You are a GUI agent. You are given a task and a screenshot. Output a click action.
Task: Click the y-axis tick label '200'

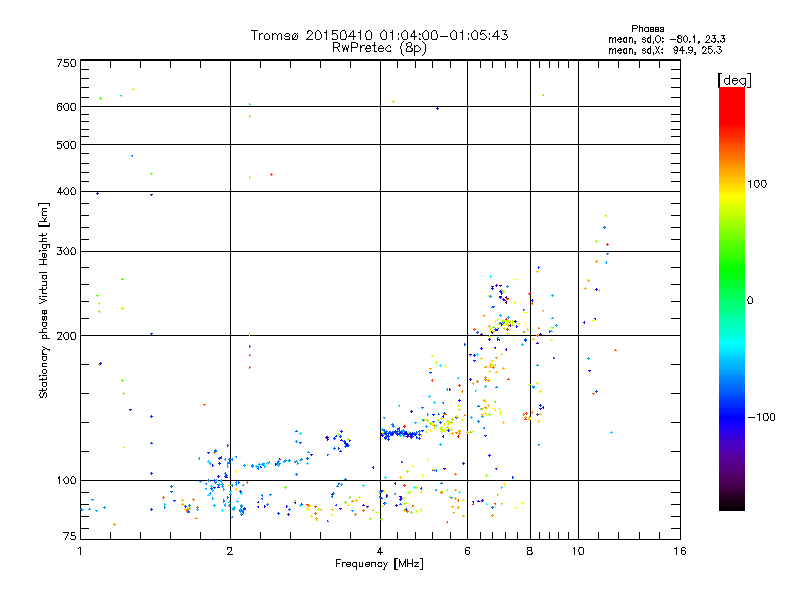(66, 336)
